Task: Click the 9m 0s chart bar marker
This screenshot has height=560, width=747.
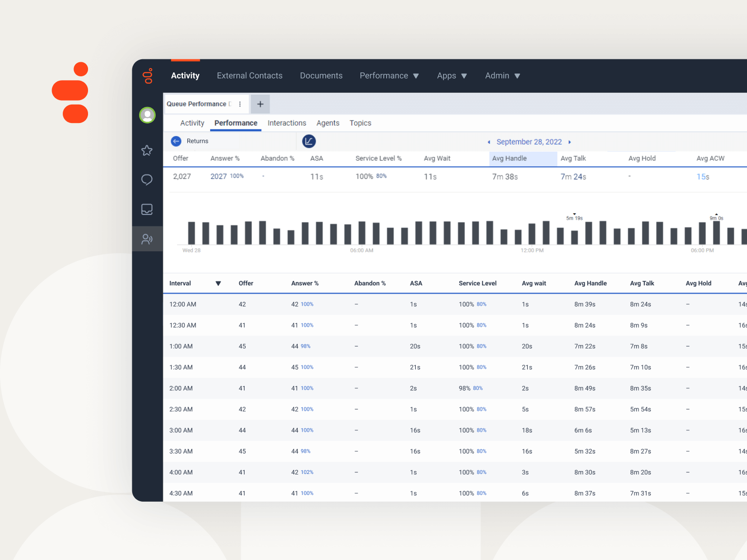Action: click(x=716, y=218)
